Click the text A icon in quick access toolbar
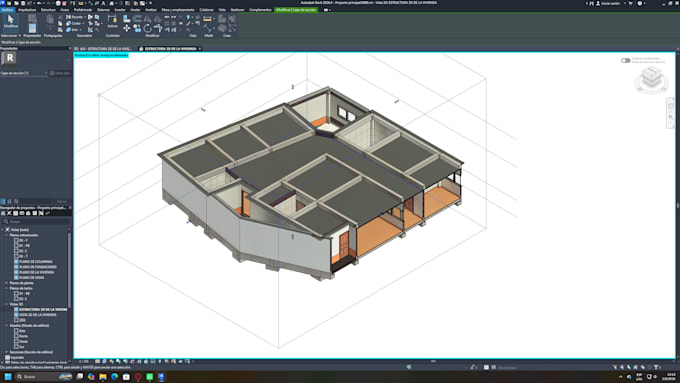The image size is (680, 383). [104, 3]
